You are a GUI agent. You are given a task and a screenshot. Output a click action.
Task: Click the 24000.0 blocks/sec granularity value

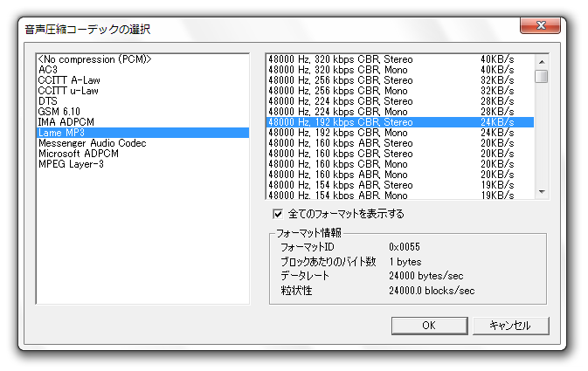pyautogui.click(x=432, y=291)
